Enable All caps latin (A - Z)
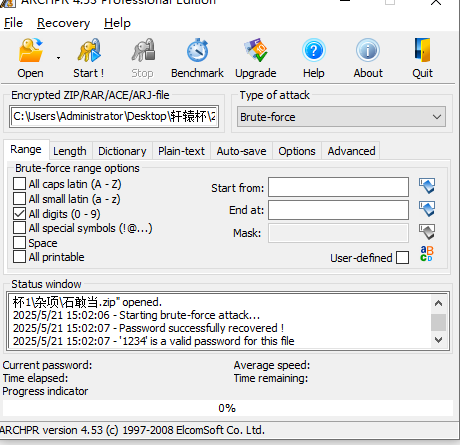The image size is (460, 445). click(19, 184)
